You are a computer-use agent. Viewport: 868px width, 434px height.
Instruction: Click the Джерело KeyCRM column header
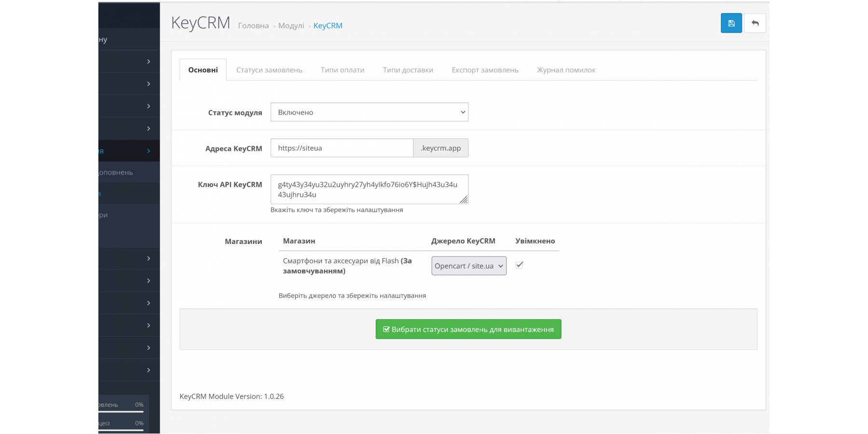[x=463, y=241]
